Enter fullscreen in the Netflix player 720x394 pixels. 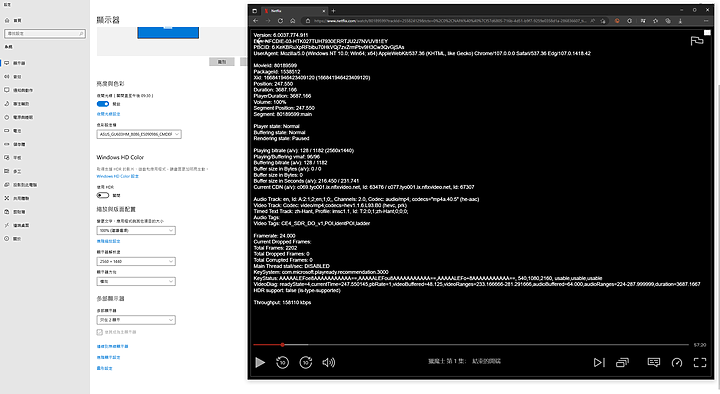(x=700, y=362)
